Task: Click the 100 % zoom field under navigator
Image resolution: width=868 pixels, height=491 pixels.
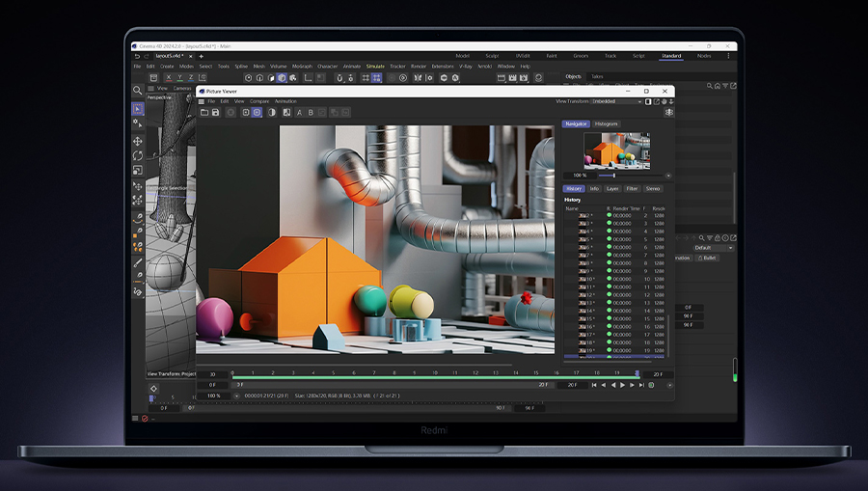Action: tap(580, 176)
